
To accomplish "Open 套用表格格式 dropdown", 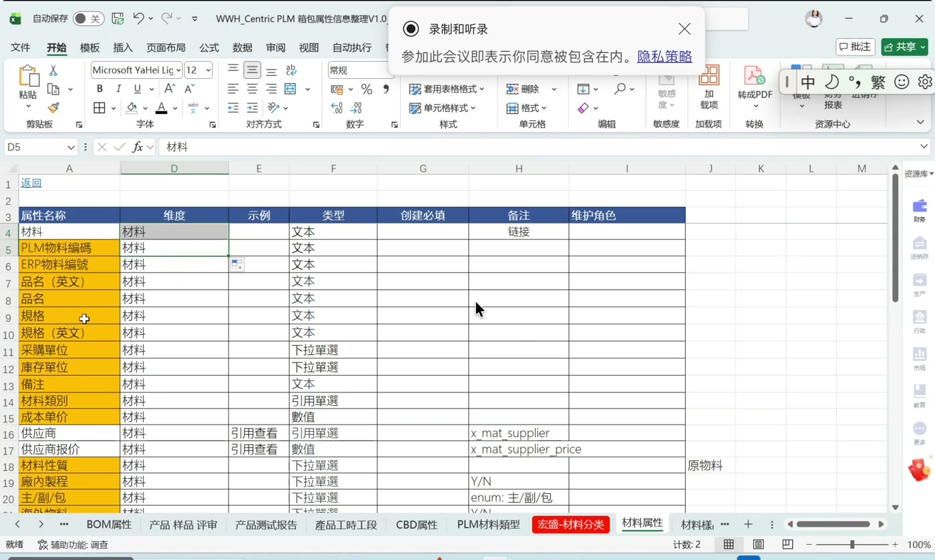I will tap(447, 89).
